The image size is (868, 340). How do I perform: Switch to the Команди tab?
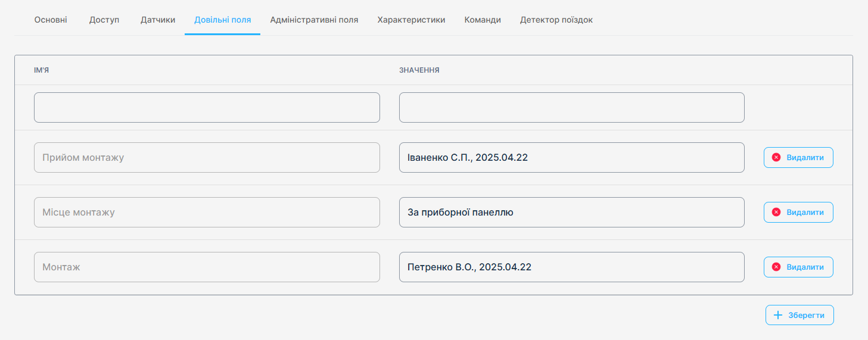coord(483,20)
